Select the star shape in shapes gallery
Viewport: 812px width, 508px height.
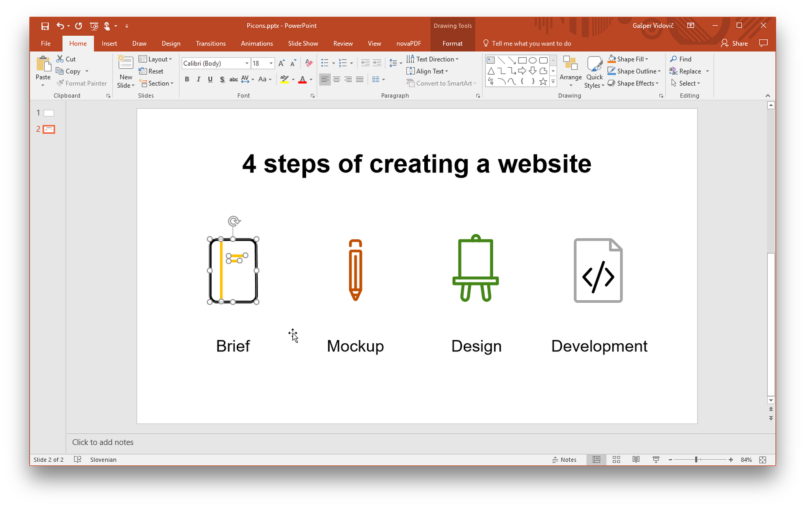tap(543, 82)
